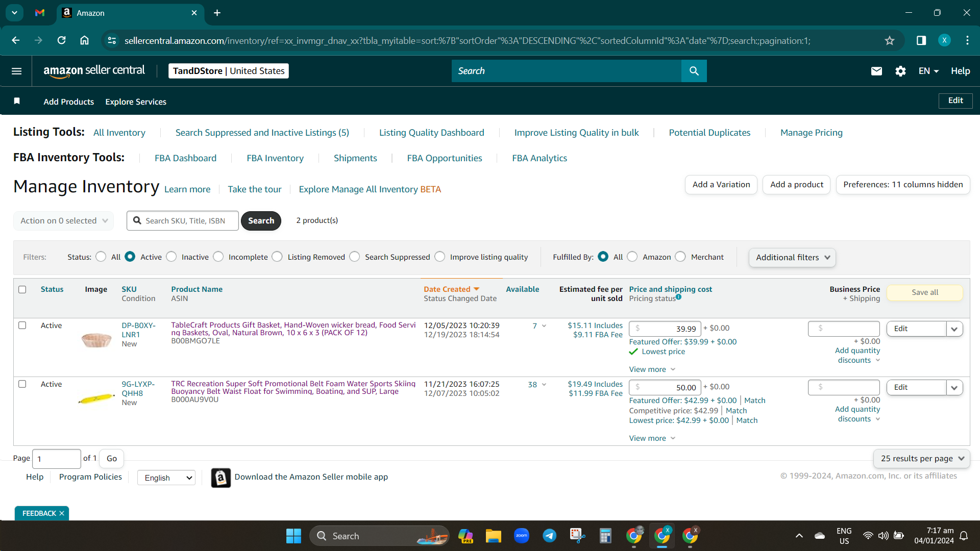980x551 pixels.
Task: Select the Listing Removed status filter
Action: pos(277,257)
